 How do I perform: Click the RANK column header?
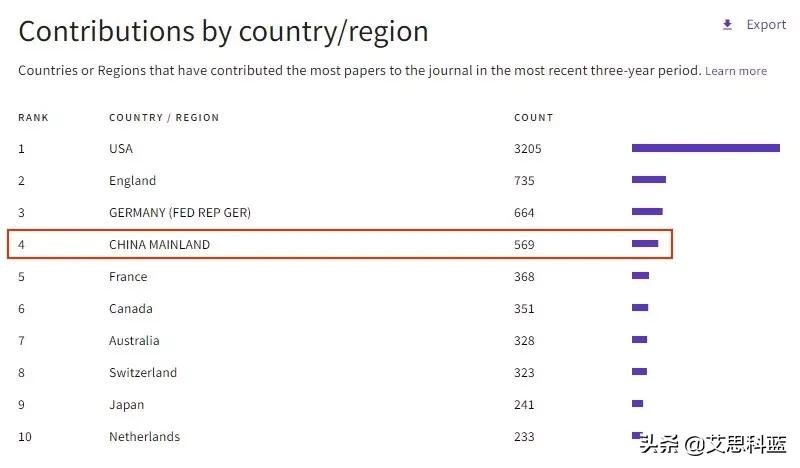pos(33,118)
